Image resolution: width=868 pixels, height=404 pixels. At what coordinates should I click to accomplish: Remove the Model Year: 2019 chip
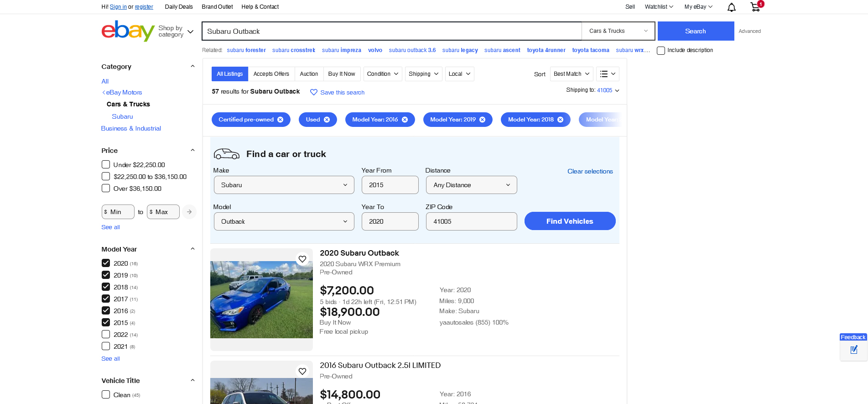point(483,120)
